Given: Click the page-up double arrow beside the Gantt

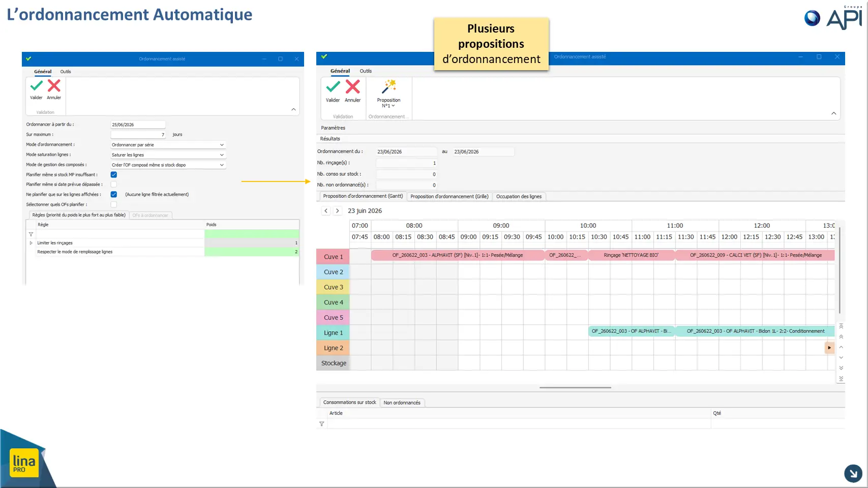Looking at the screenshot, I should point(841,337).
